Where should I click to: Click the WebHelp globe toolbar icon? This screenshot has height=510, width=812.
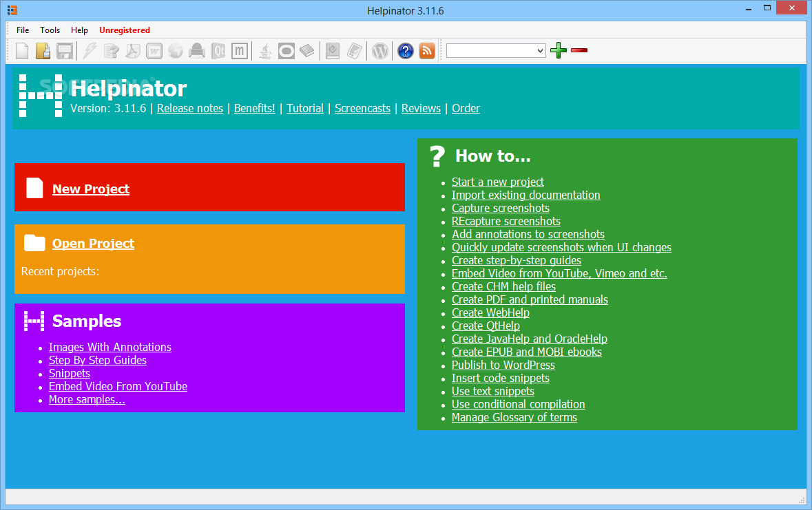[x=176, y=51]
